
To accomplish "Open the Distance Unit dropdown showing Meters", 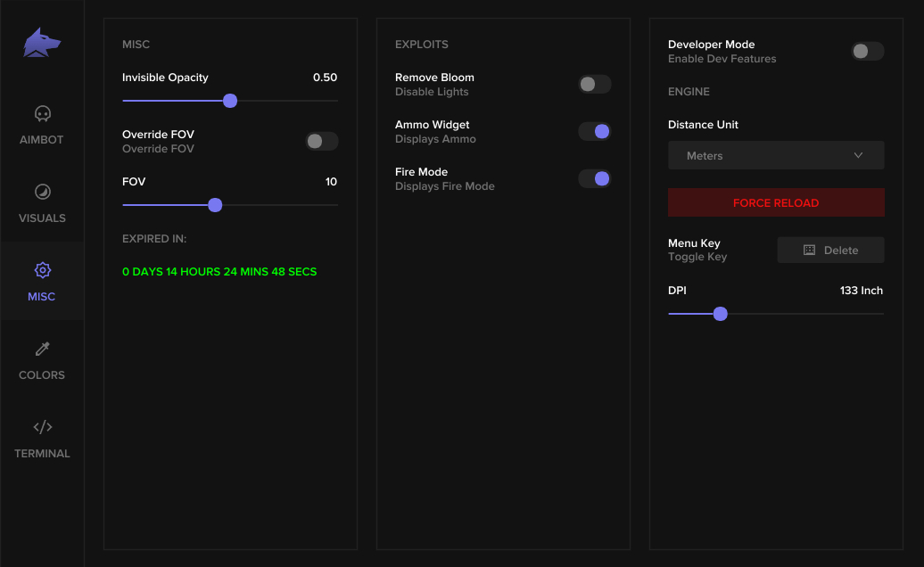I will coord(775,155).
